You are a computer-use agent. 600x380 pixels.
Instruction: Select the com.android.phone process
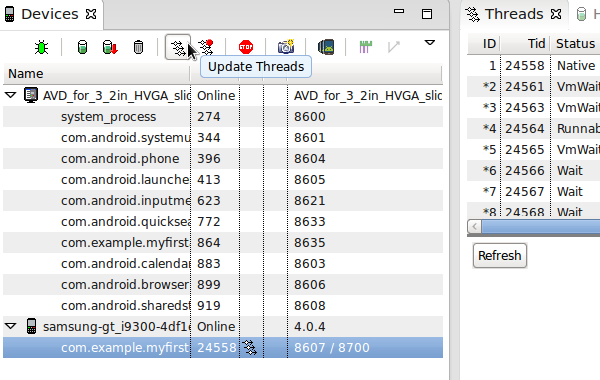point(223,158)
